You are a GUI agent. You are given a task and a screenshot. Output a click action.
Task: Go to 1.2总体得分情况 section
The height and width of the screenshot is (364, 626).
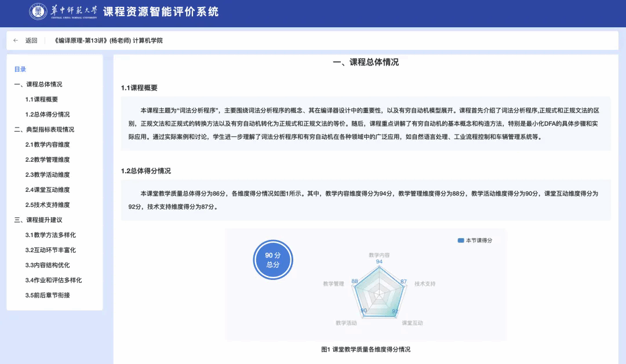coord(48,114)
